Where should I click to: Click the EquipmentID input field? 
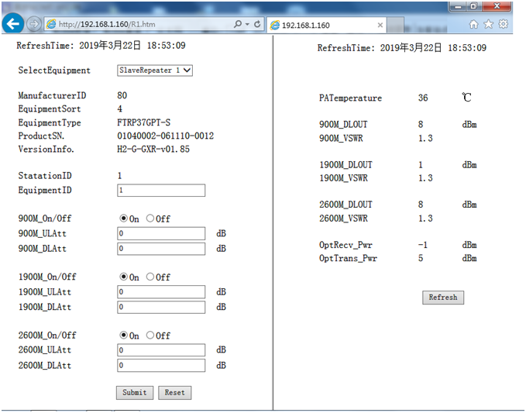[161, 190]
